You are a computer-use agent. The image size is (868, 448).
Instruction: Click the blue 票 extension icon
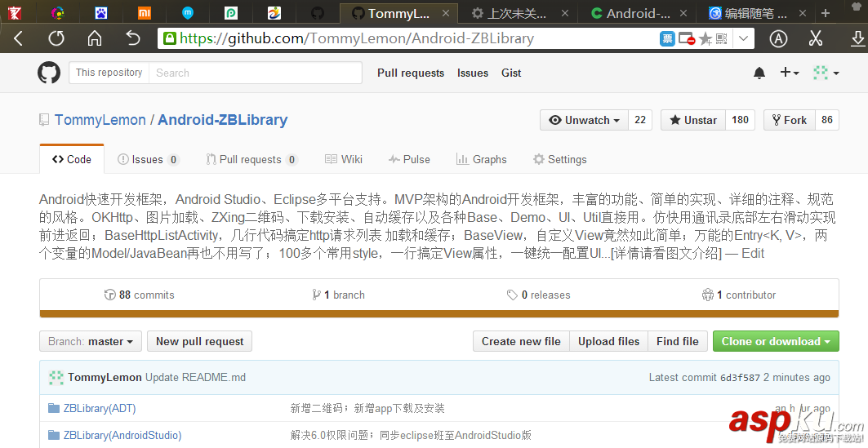click(667, 38)
